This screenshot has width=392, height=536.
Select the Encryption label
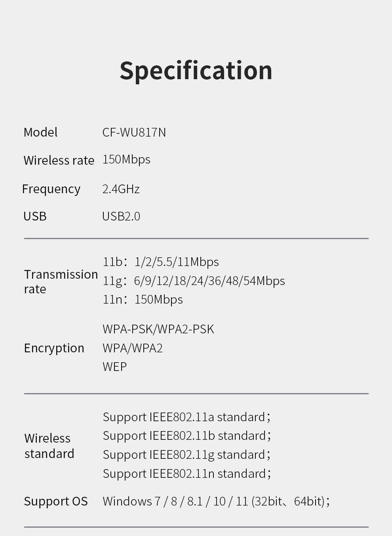[54, 348]
